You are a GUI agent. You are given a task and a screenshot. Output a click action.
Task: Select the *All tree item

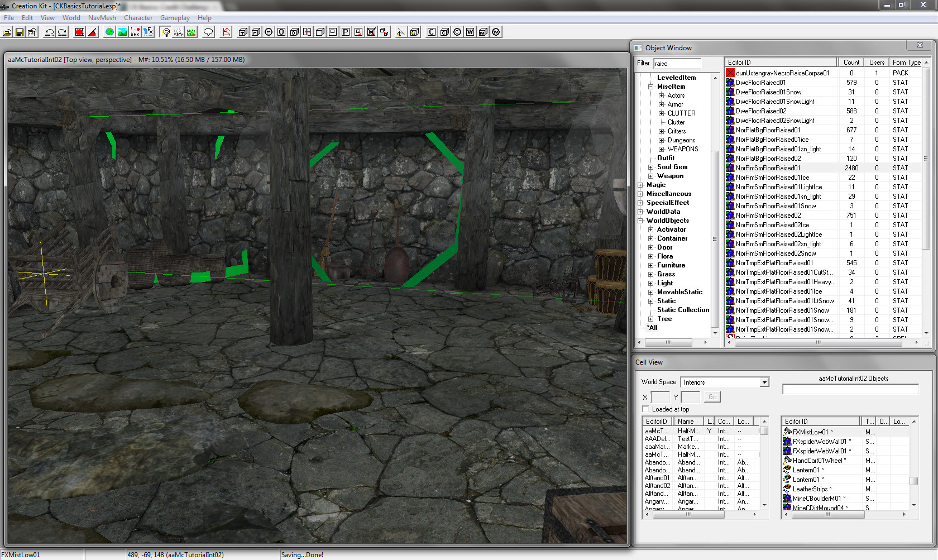point(652,328)
